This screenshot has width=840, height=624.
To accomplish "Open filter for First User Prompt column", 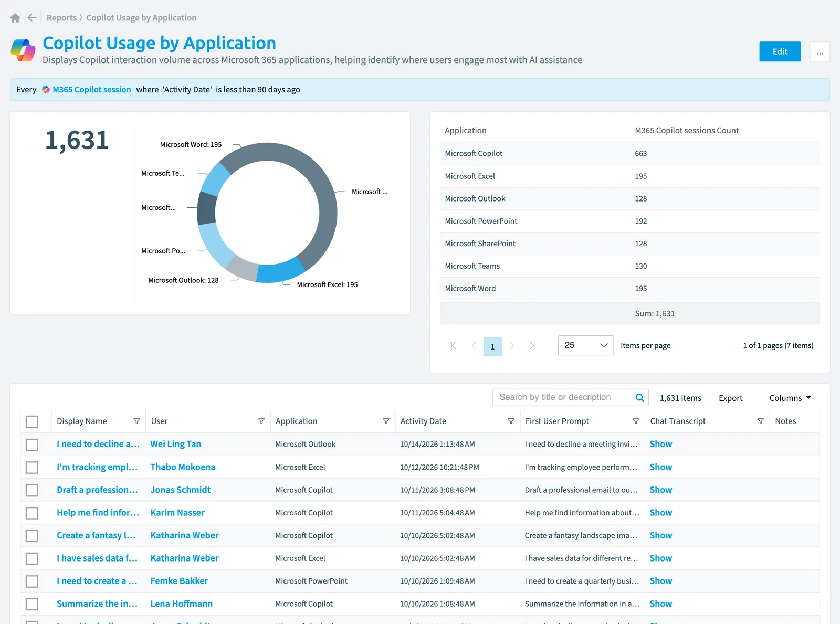I will [x=636, y=421].
